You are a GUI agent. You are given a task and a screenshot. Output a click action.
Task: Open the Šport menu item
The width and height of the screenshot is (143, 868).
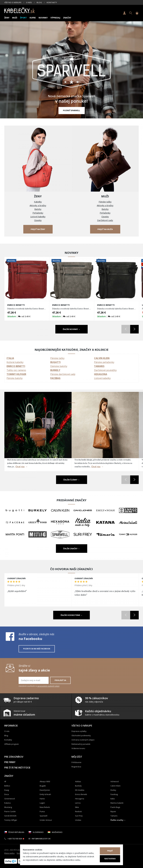click(23, 17)
